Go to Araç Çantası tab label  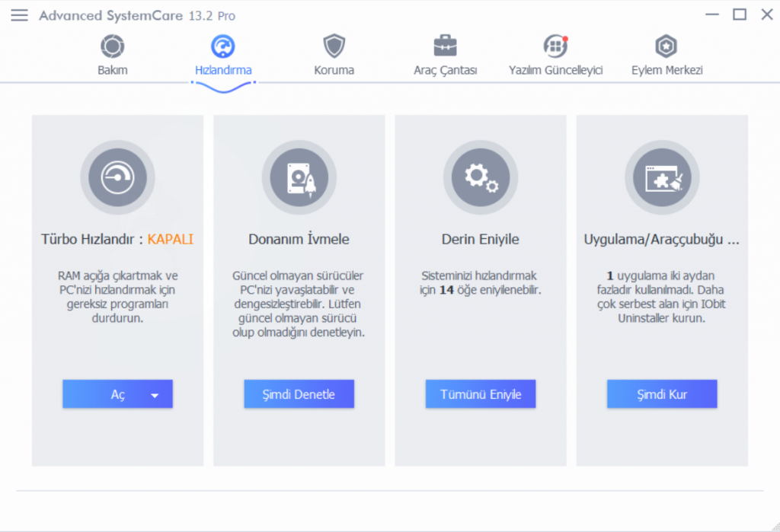pos(445,70)
